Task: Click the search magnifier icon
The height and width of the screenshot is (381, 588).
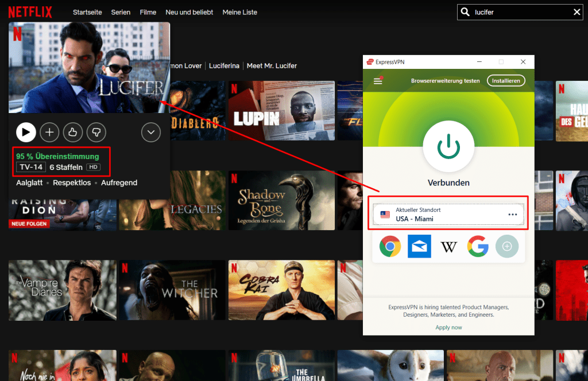Action: click(465, 12)
